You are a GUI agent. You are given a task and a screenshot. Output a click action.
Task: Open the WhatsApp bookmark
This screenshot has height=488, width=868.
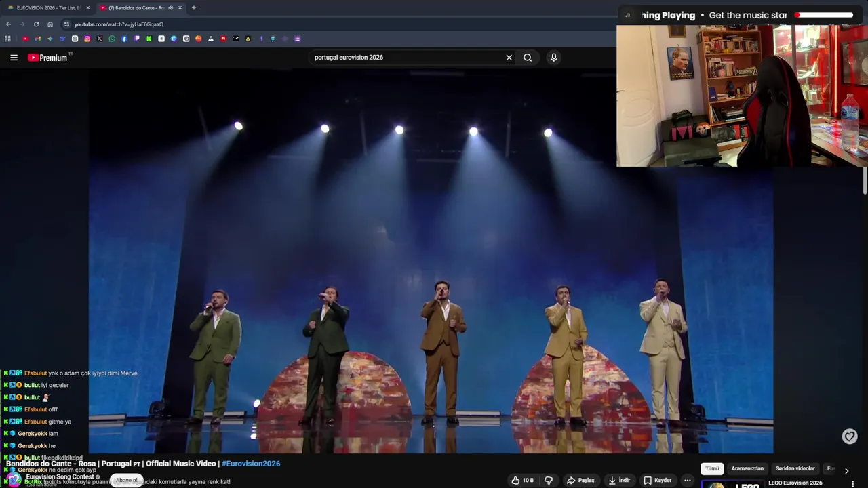point(112,39)
